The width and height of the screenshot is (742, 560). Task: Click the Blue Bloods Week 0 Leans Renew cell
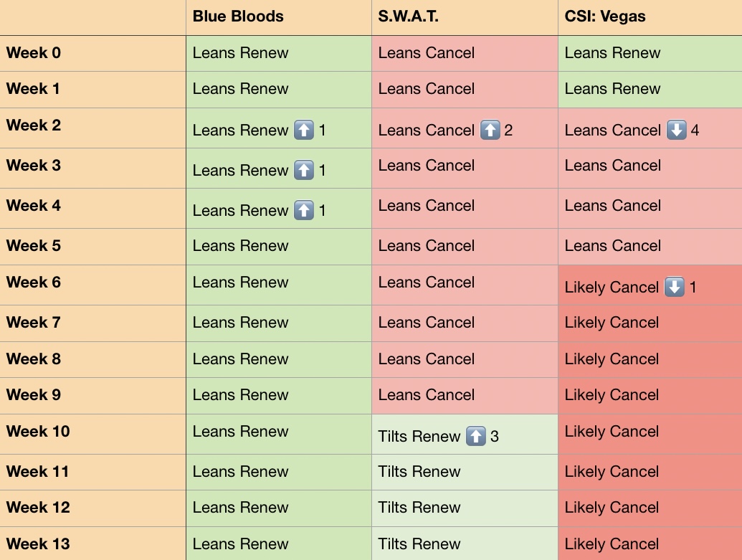point(279,54)
